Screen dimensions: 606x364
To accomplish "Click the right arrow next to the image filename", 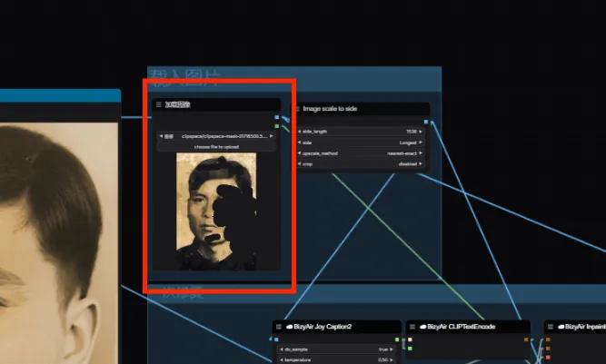I will [x=271, y=136].
